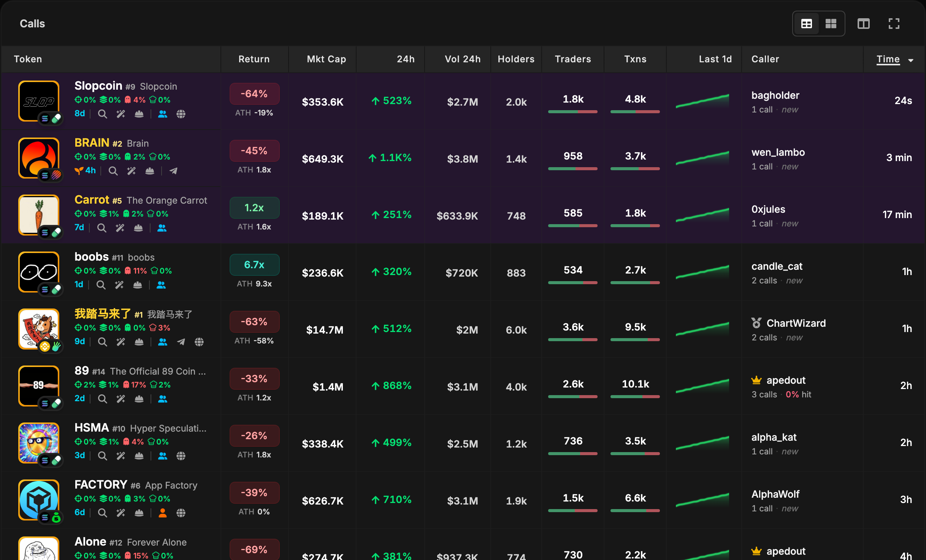Open Slopcoin token thumbnail
This screenshot has height=560, width=926.
tap(39, 101)
